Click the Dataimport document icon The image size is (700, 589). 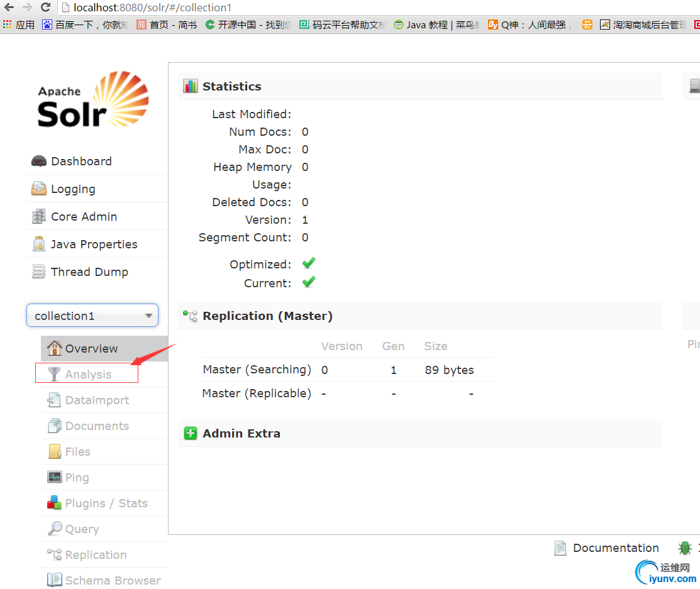tap(54, 400)
